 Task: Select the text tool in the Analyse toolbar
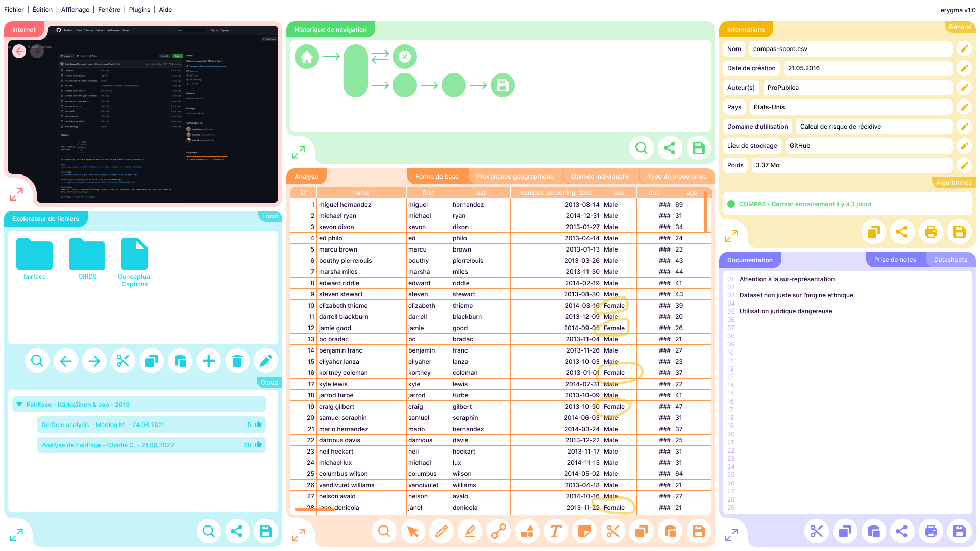pos(556,531)
